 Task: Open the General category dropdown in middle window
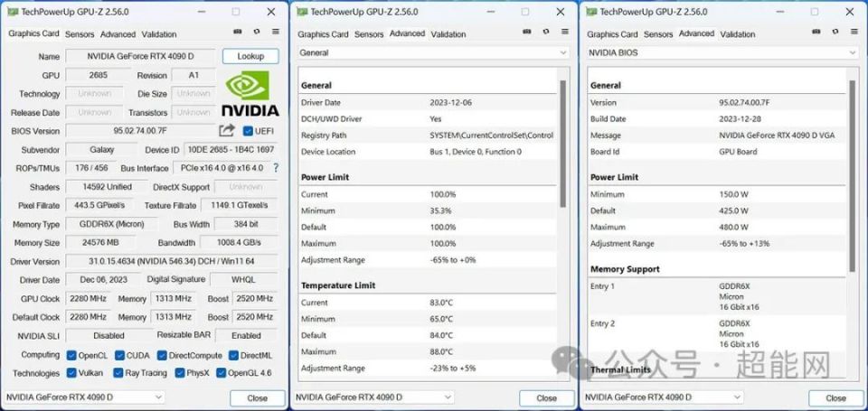pyautogui.click(x=433, y=53)
